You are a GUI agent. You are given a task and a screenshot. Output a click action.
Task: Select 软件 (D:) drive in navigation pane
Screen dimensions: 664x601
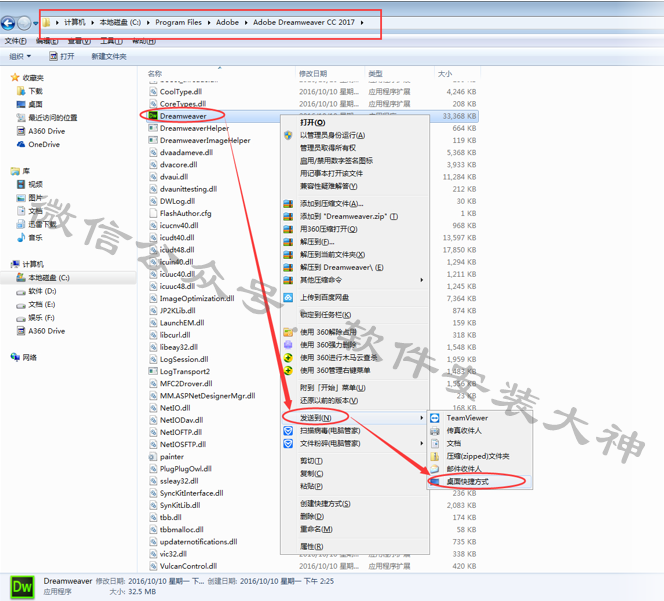point(42,291)
